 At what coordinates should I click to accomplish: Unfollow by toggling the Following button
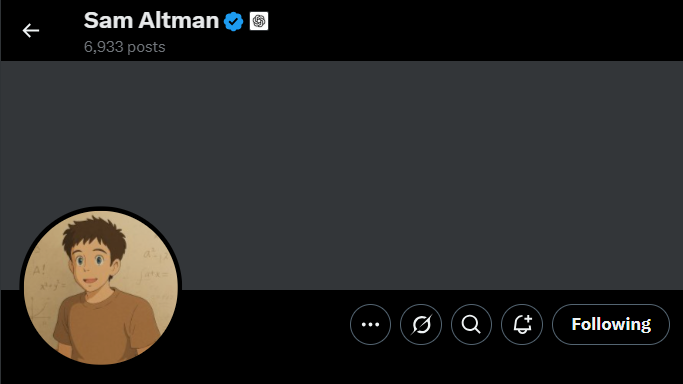coord(611,324)
